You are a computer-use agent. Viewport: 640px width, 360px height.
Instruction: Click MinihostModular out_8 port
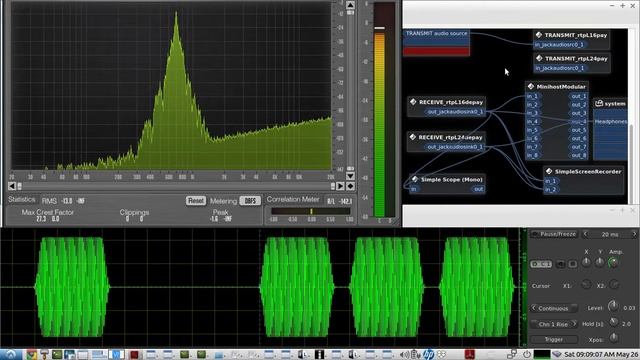(578, 156)
